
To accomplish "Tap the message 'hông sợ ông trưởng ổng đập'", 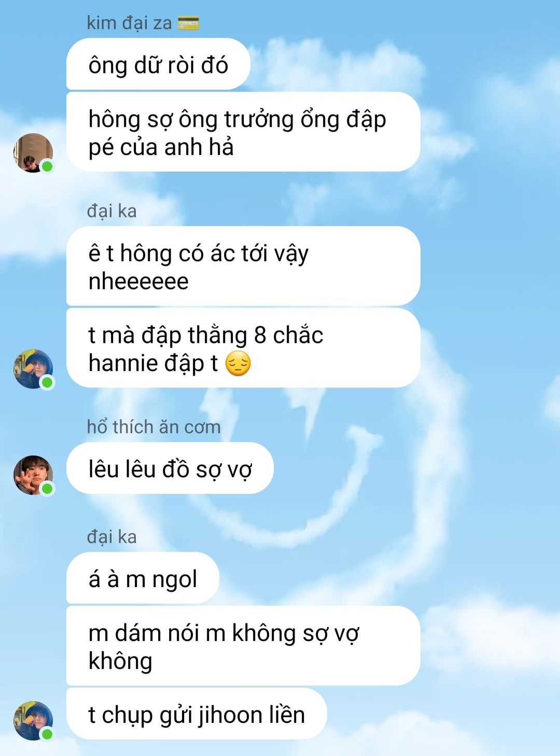I will 243,132.
